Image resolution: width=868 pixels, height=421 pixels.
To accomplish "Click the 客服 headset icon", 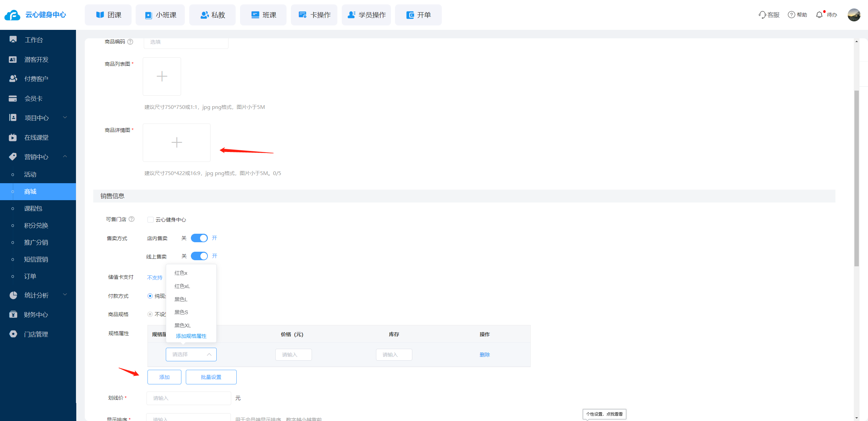I will [762, 15].
